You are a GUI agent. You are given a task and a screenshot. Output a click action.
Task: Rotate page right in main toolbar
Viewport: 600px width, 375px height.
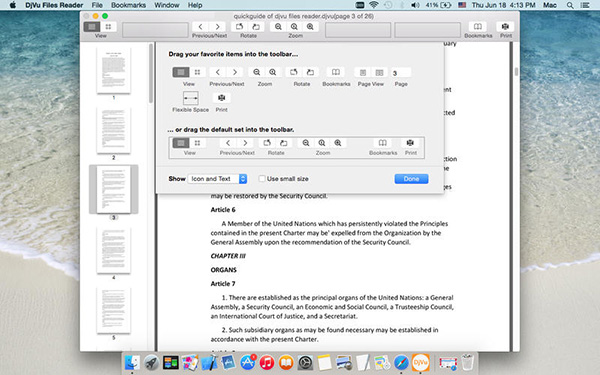256,26
